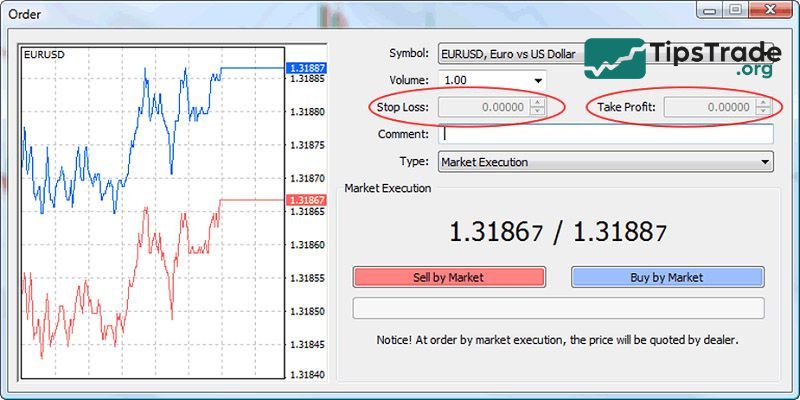Viewport: 800px width, 400px height.
Task: Click the TipsTrade.org logo
Action: (x=682, y=58)
